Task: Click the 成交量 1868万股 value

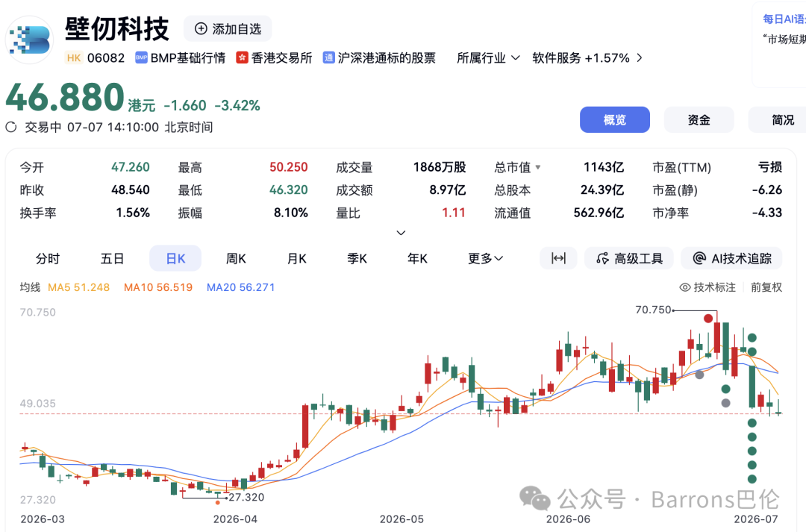Action: tap(440, 167)
